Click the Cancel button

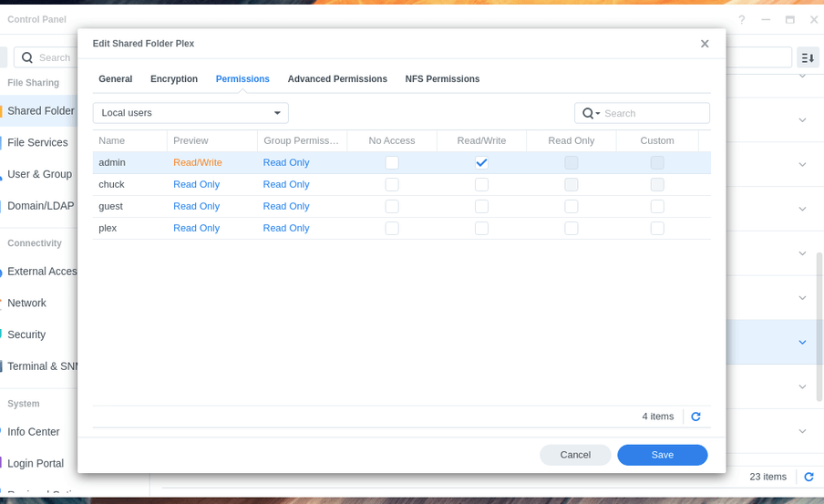(575, 455)
